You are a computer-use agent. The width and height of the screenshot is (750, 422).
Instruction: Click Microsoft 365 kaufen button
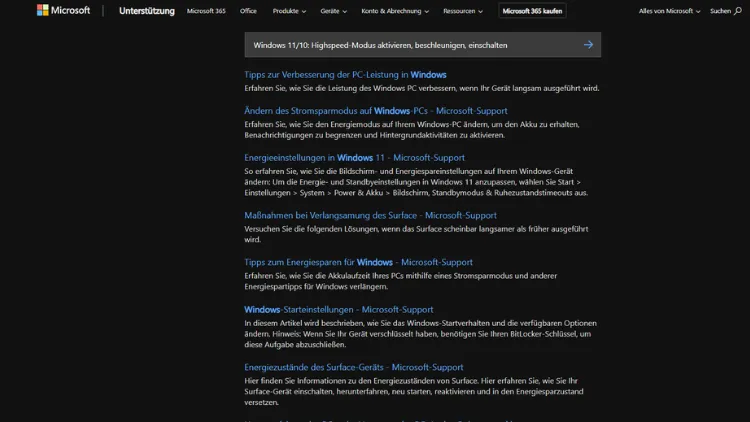(x=532, y=11)
